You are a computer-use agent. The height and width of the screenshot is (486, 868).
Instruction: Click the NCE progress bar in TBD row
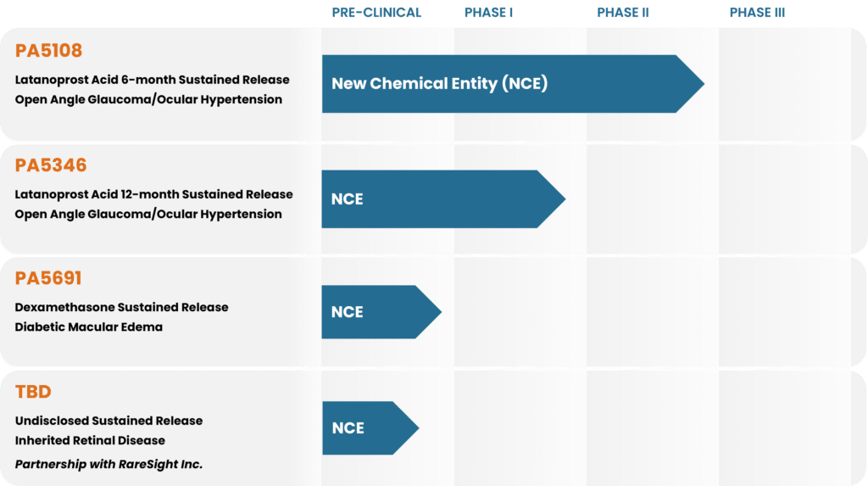point(366,427)
